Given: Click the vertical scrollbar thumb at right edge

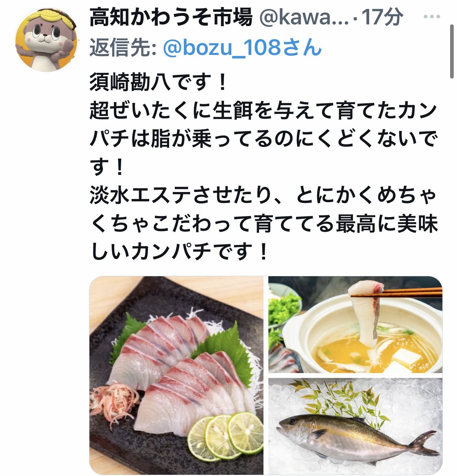Looking at the screenshot, I should pos(452,52).
